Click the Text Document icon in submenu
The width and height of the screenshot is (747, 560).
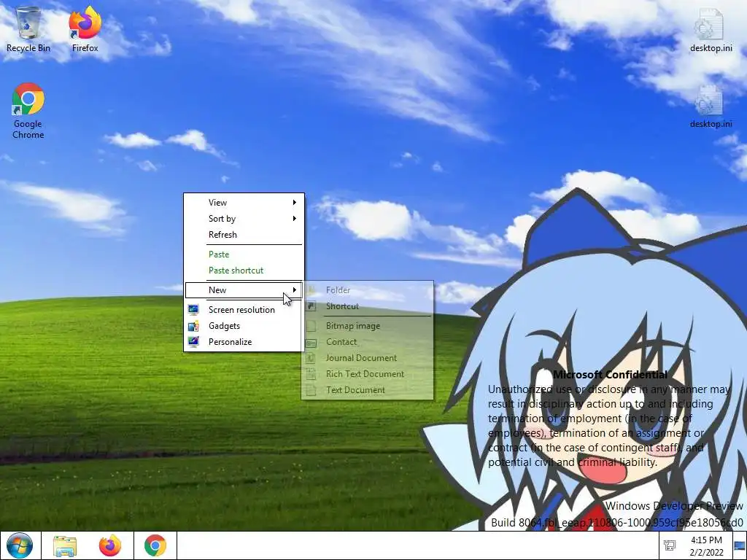311,390
